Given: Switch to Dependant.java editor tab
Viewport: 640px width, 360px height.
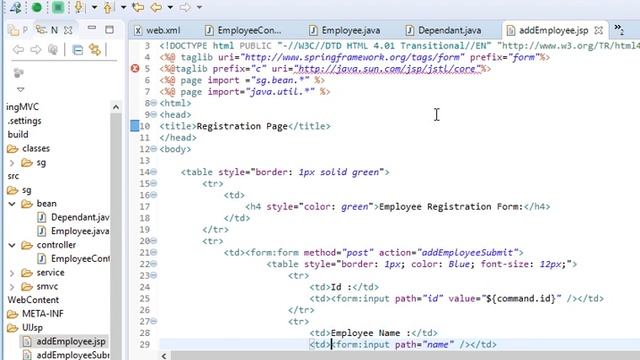Looking at the screenshot, I should click(444, 31).
